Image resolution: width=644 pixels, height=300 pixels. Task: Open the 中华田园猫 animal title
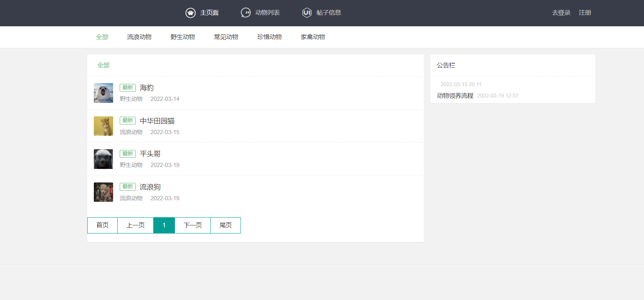pyautogui.click(x=157, y=121)
